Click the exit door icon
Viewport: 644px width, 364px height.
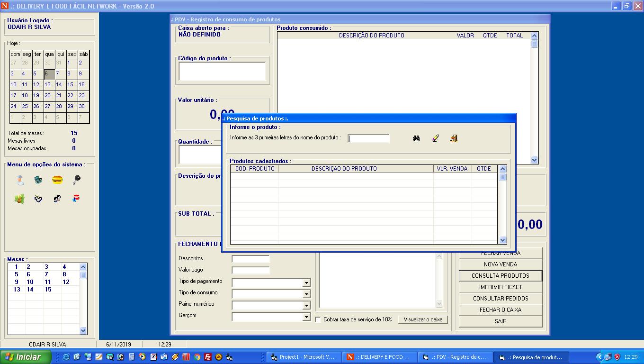pos(454,138)
